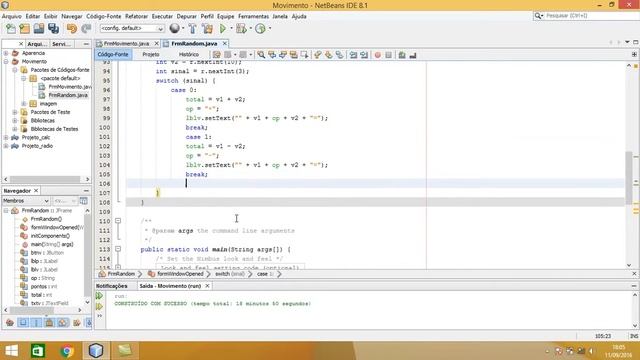
Task: Click the Projects panel horizontal scrollbar
Action: click(x=45, y=179)
